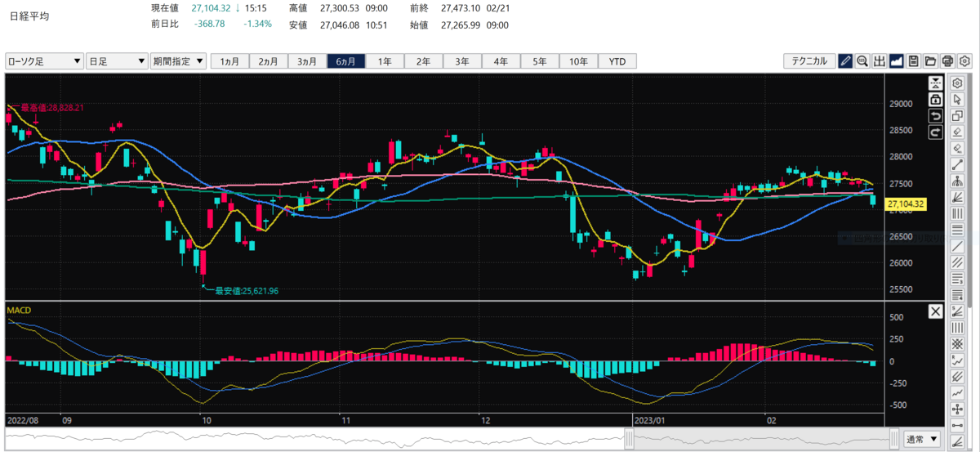Select the 5年 period tab
The width and height of the screenshot is (980, 452).
pyautogui.click(x=540, y=61)
